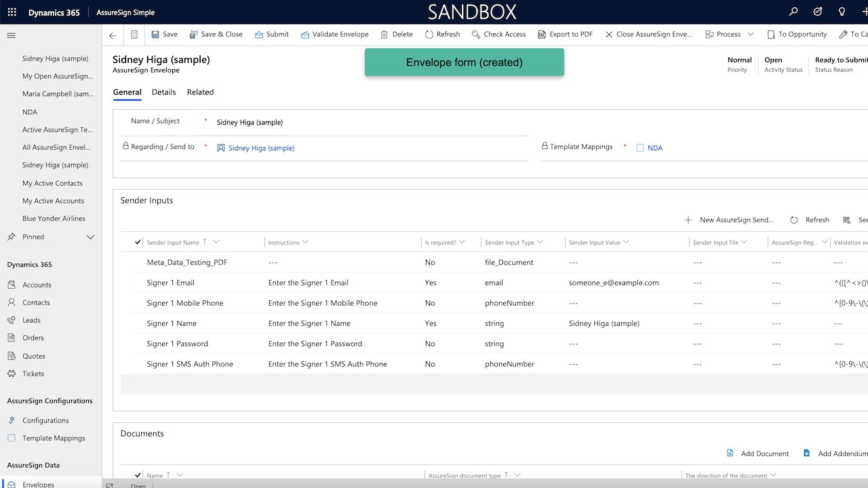Click Add Document in Documents section
The image size is (868, 488).
pos(757,453)
